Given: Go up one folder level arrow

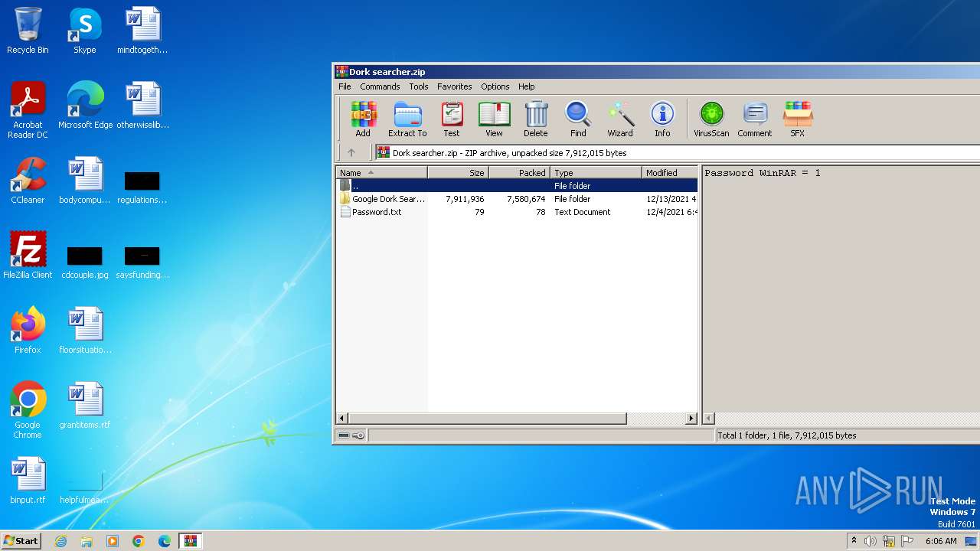Looking at the screenshot, I should click(351, 152).
